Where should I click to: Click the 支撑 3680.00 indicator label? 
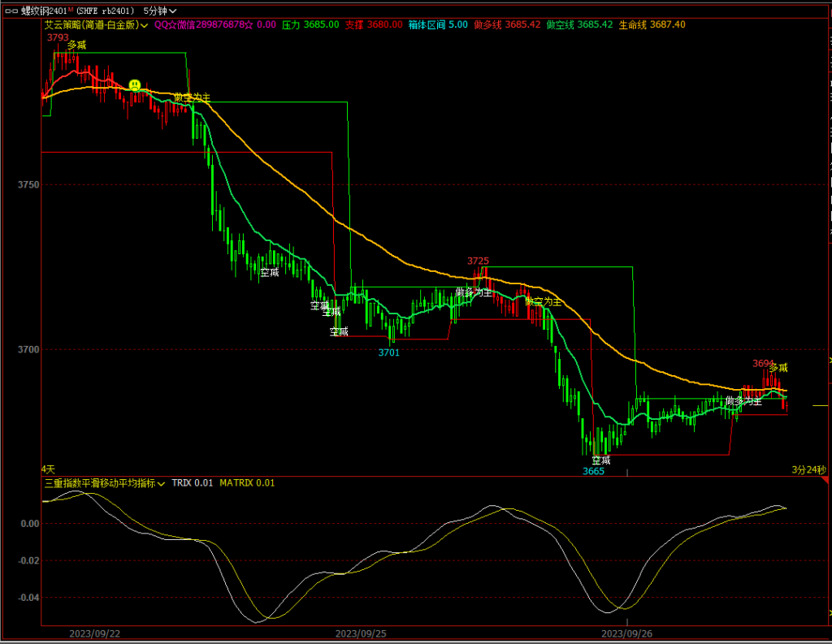(373, 24)
